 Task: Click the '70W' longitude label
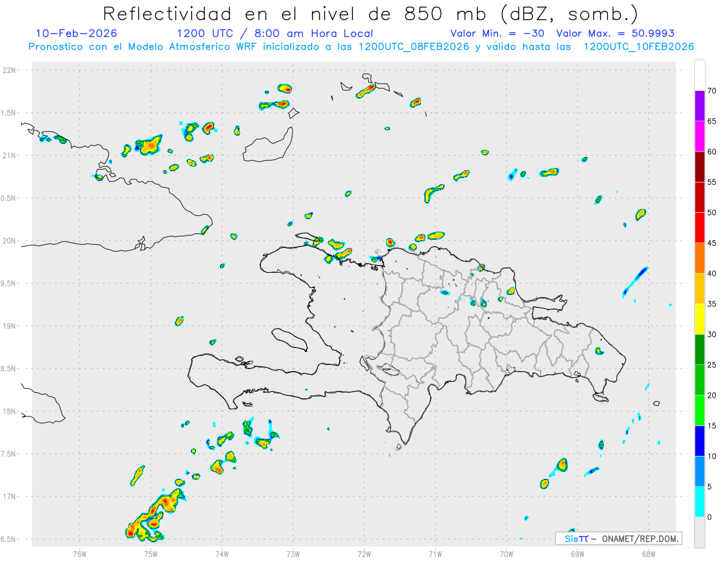(x=507, y=554)
